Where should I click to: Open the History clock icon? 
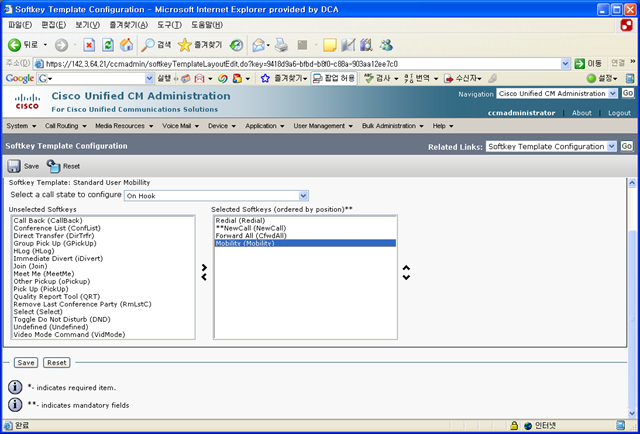click(x=236, y=45)
